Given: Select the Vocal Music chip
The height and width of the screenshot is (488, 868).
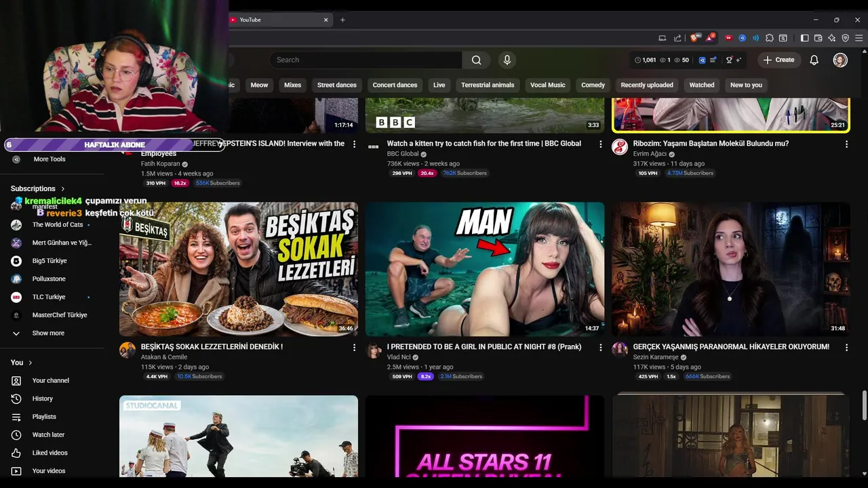Looking at the screenshot, I should click(547, 85).
